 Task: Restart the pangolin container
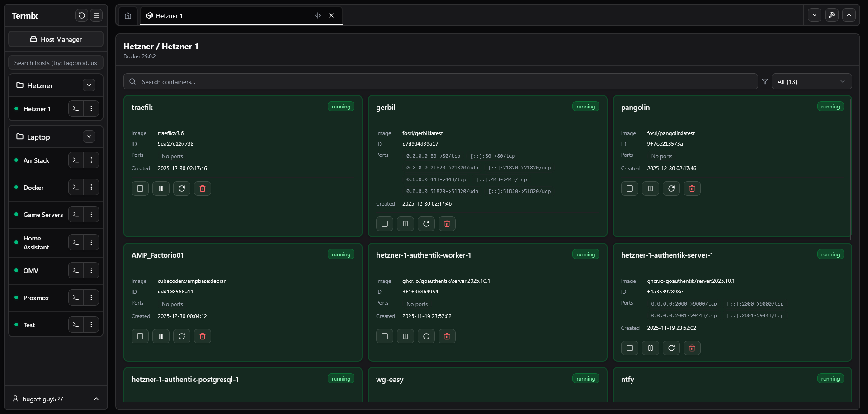671,188
